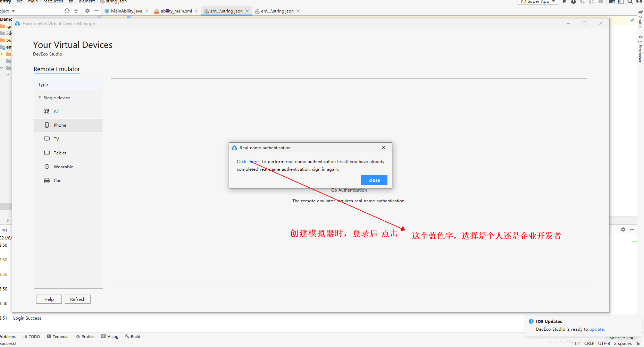The height and width of the screenshot is (347, 644).
Task: Select the Tablet row in the type list
Action: [68, 153]
